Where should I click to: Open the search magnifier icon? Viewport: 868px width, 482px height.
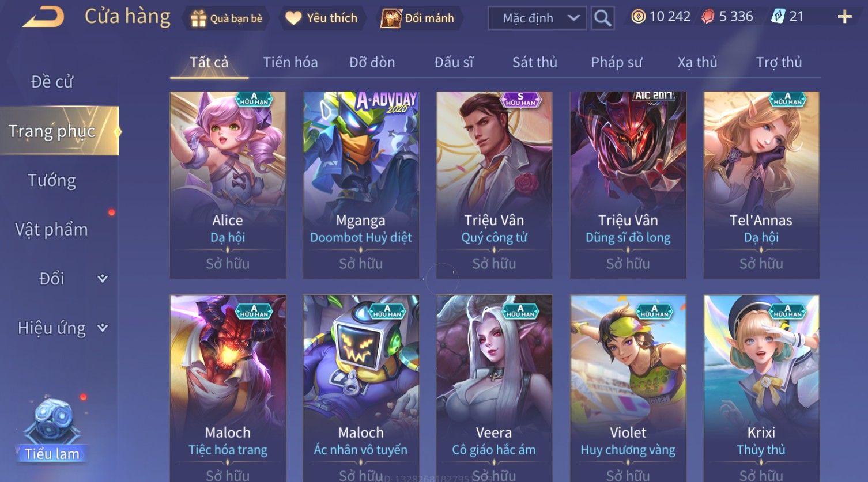(602, 18)
